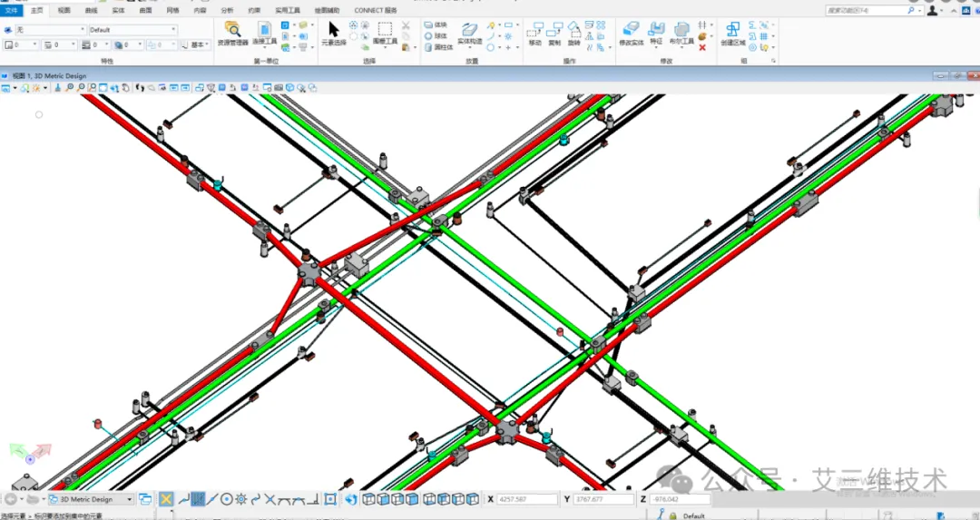This screenshot has height=520, width=980.
Task: Switch to the 实用工具 Utilities ribbon tab
Action: pyautogui.click(x=289, y=11)
